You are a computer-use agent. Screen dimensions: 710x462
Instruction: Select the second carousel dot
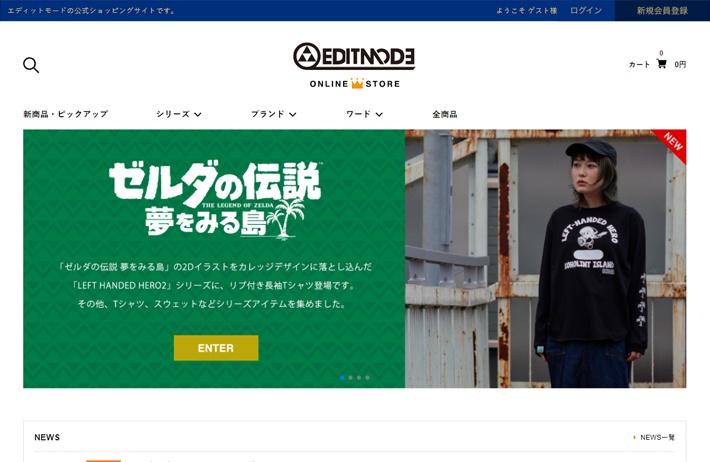tap(350, 377)
